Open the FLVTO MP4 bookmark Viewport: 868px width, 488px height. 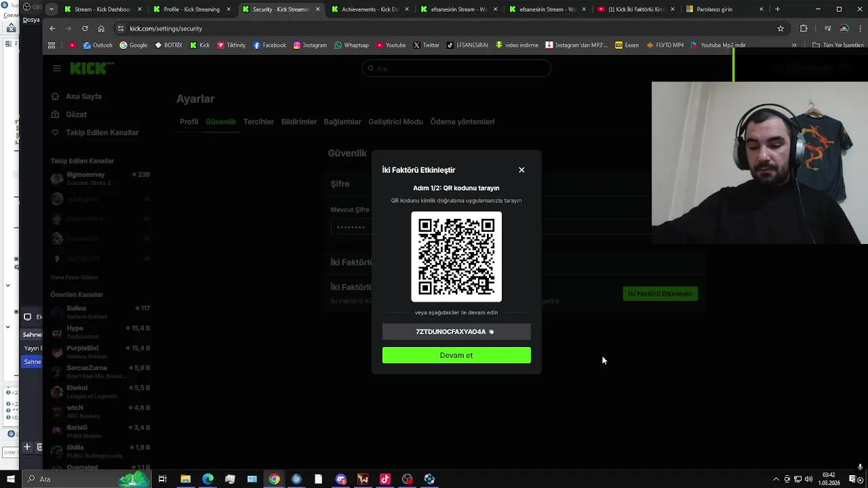pyautogui.click(x=665, y=45)
